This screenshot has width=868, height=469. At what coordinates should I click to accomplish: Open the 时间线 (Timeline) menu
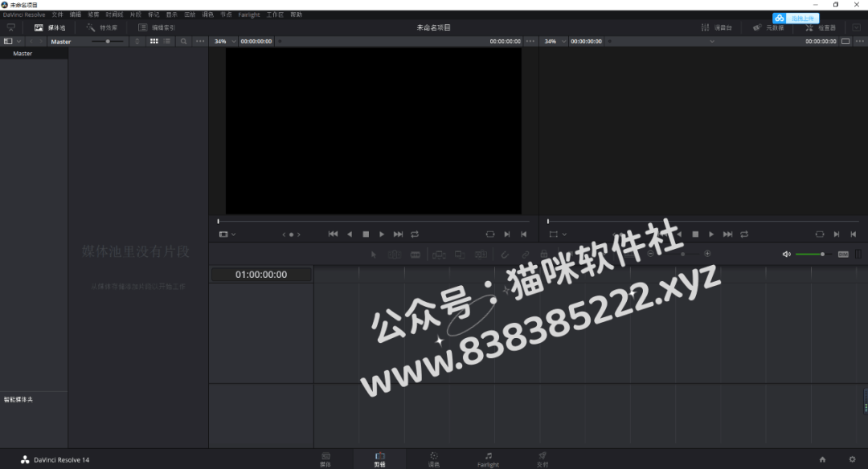coord(115,15)
